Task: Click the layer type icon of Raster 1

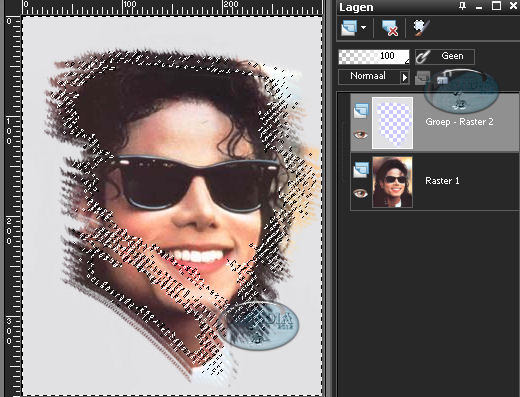Action: point(361,170)
